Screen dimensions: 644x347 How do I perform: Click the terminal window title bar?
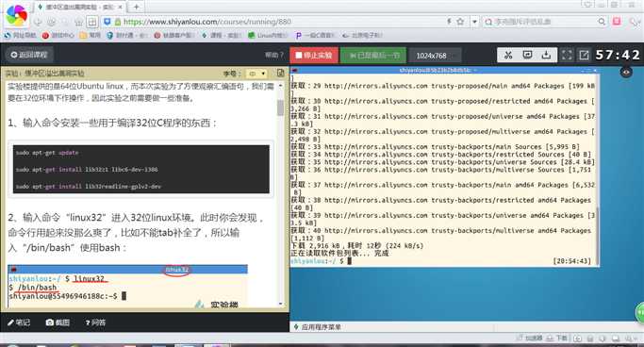[444, 71]
